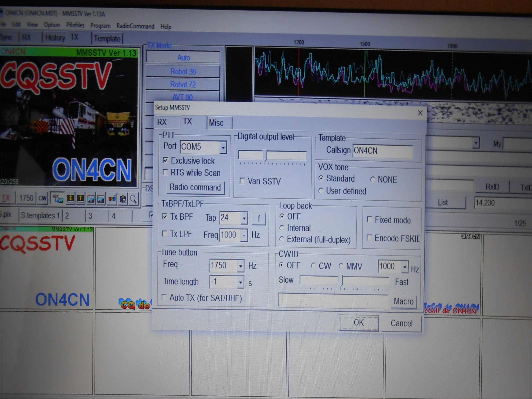The width and height of the screenshot is (532, 399).
Task: Select User defined VOX tone
Action: coord(321,191)
